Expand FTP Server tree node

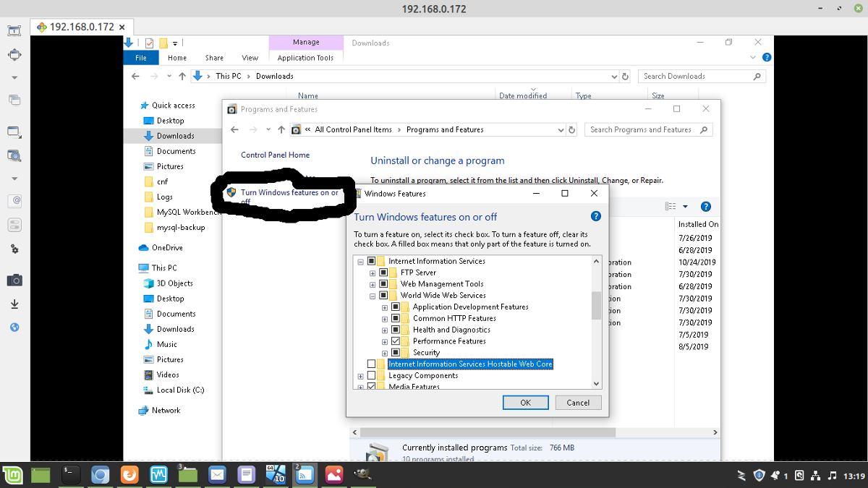373,273
